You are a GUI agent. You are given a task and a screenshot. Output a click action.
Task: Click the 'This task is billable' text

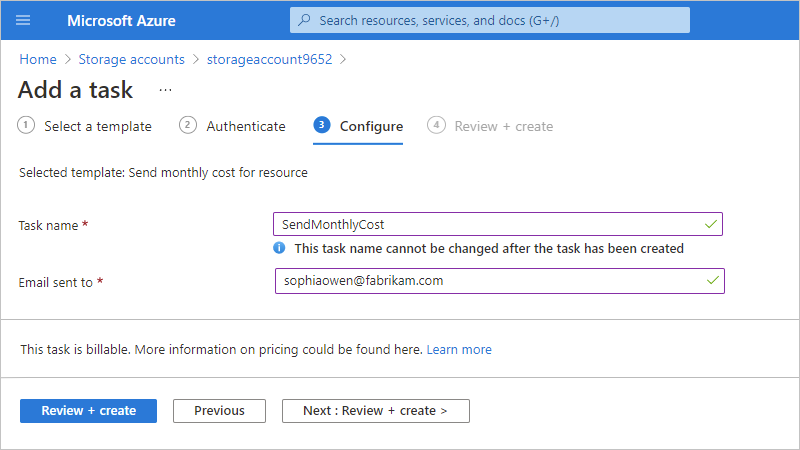pyautogui.click(x=221, y=349)
